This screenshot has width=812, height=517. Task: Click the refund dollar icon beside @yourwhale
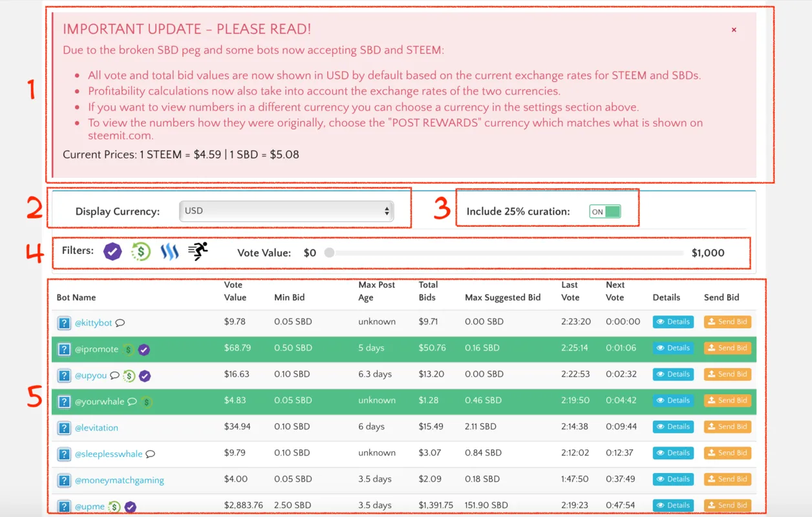(147, 402)
